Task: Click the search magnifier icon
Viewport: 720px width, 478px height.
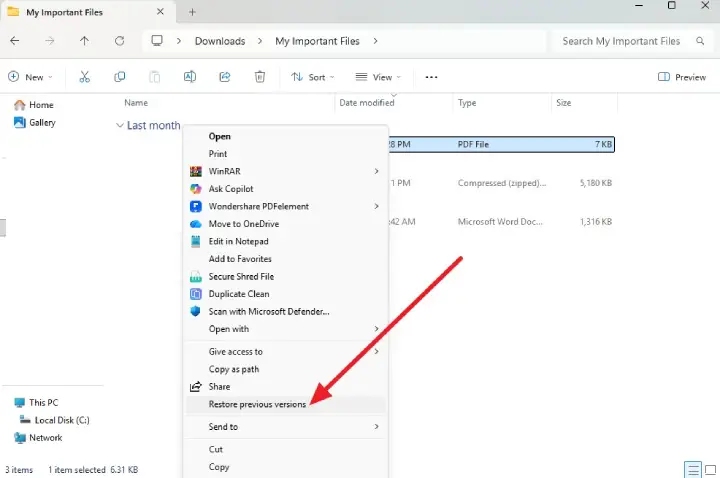Action: 700,41
